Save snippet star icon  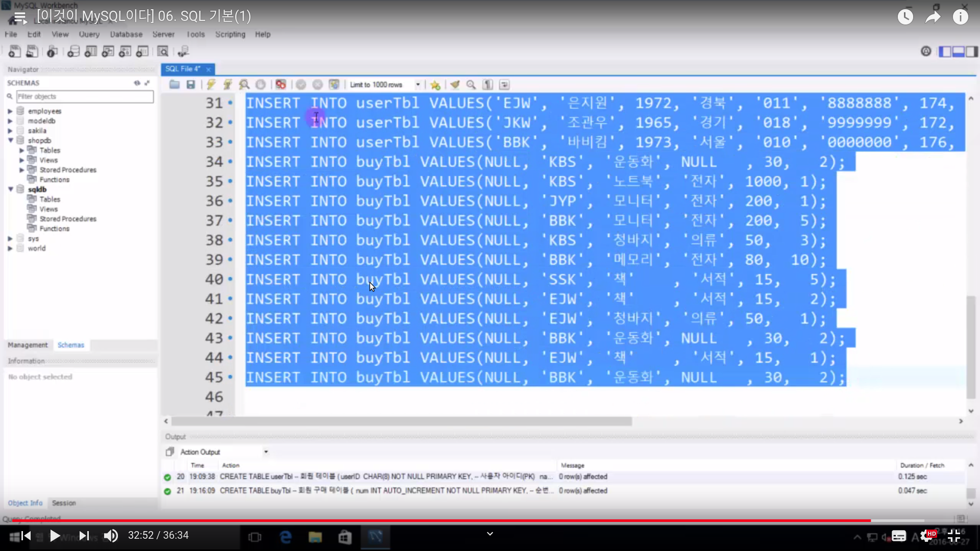coord(435,85)
